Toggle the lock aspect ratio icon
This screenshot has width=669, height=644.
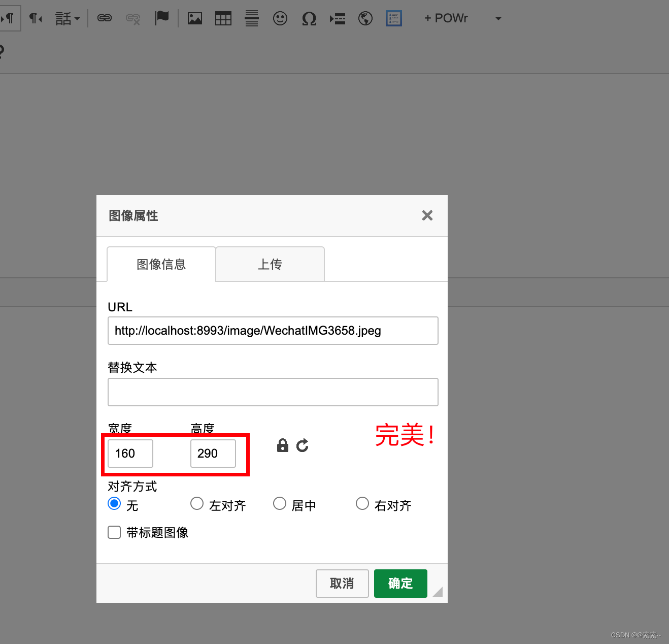283,445
